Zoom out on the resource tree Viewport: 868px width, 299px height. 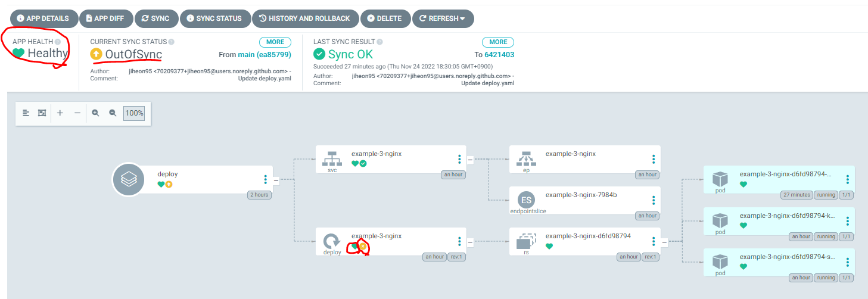pyautogui.click(x=113, y=113)
